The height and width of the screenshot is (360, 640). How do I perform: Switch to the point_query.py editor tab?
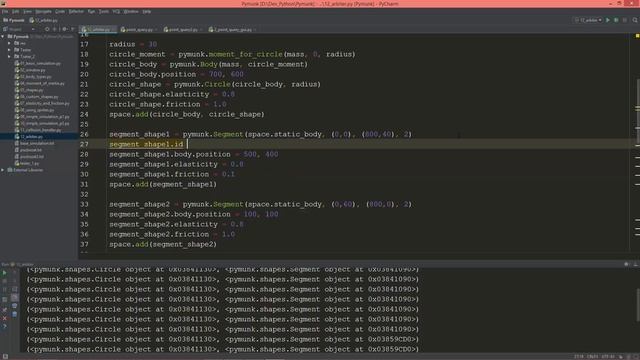(139, 29)
